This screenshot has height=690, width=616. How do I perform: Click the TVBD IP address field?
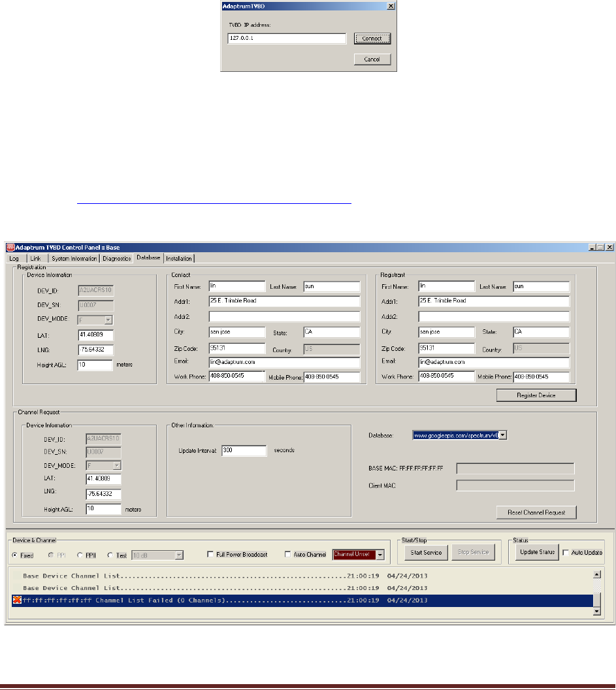pos(287,39)
